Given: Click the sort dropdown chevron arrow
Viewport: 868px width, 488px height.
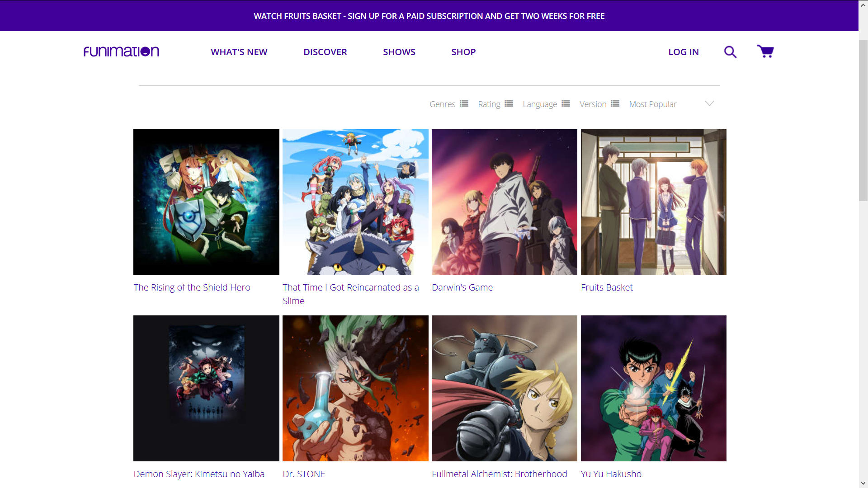Looking at the screenshot, I should (709, 103).
